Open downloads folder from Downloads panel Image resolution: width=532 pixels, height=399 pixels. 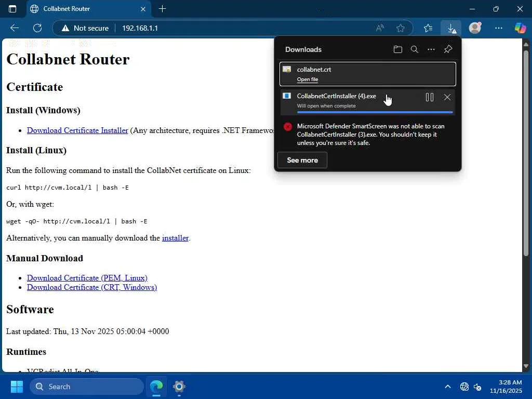(x=397, y=49)
